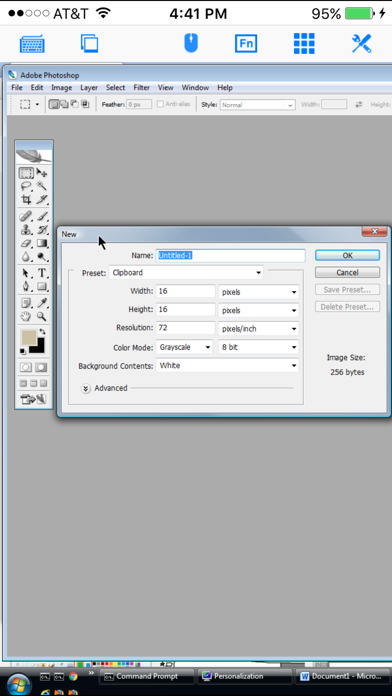
Task: Select the Clone Stamp tool
Action: pyautogui.click(x=26, y=230)
